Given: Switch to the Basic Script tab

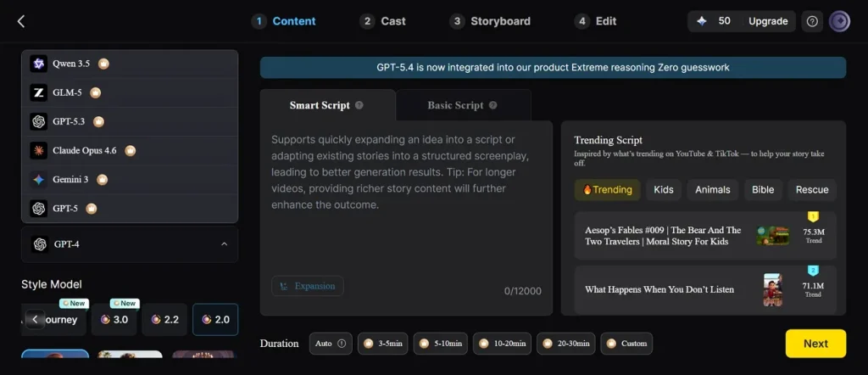Looking at the screenshot, I should 463,105.
